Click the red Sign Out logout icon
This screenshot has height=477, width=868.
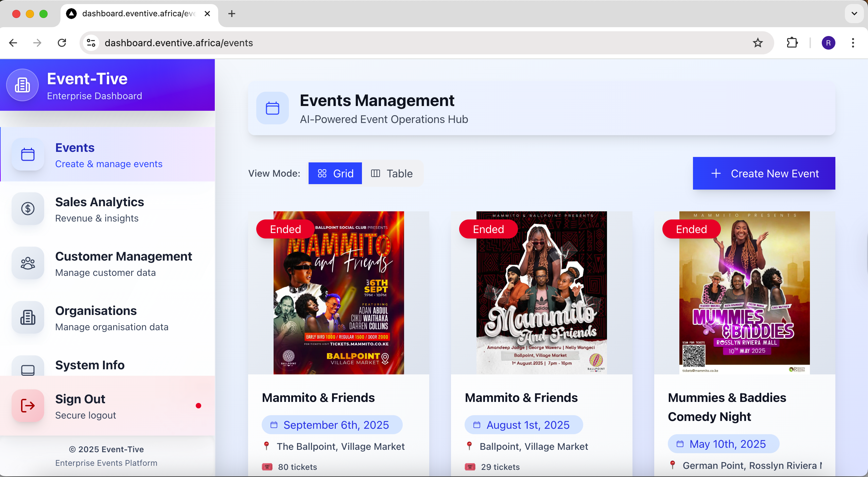[28, 406]
